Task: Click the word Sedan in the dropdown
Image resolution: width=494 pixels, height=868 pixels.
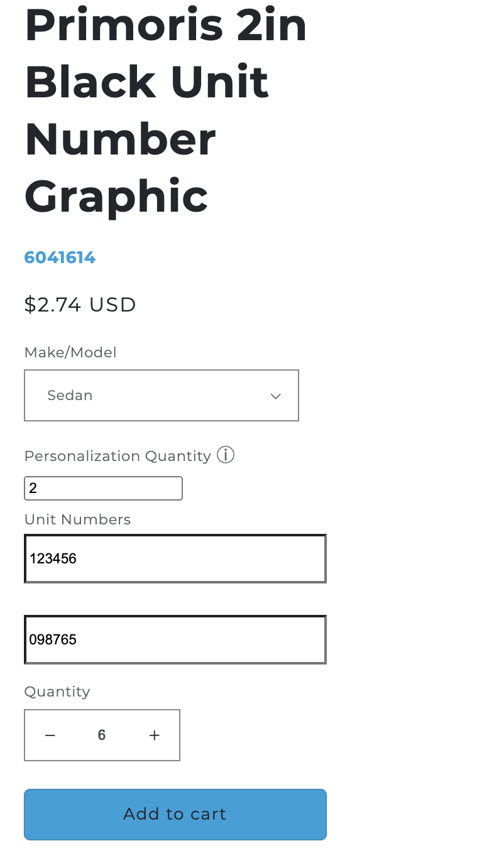Action: pyautogui.click(x=70, y=395)
